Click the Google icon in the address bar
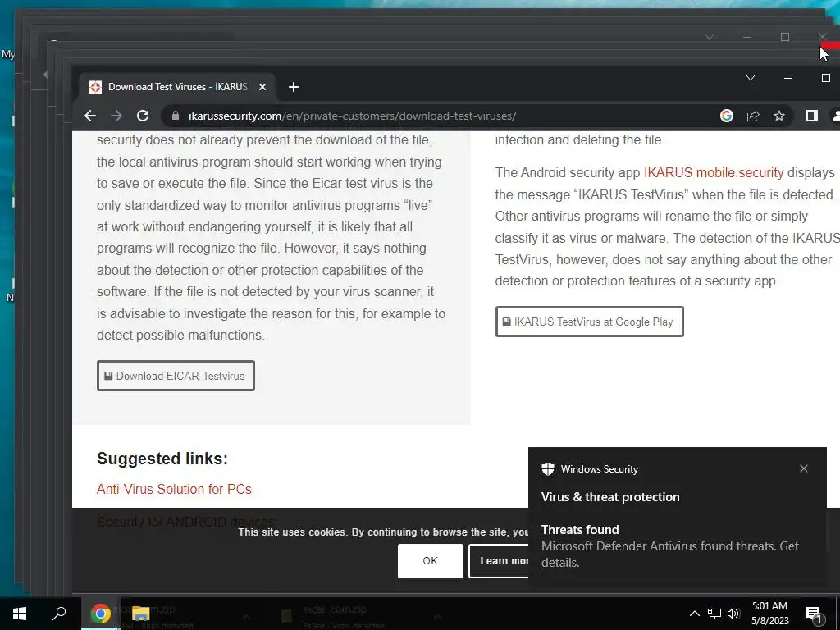 tap(727, 116)
